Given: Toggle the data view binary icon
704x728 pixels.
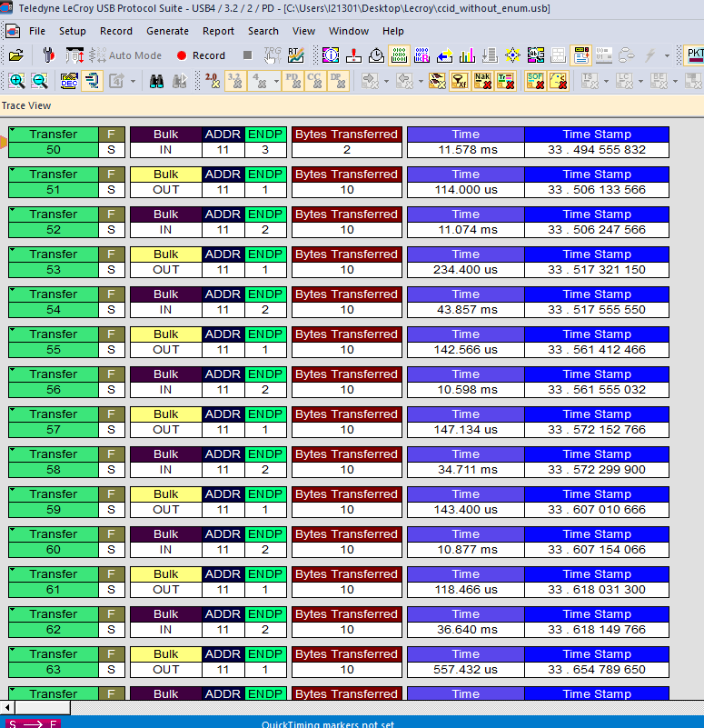Looking at the screenshot, I should pos(399,55).
